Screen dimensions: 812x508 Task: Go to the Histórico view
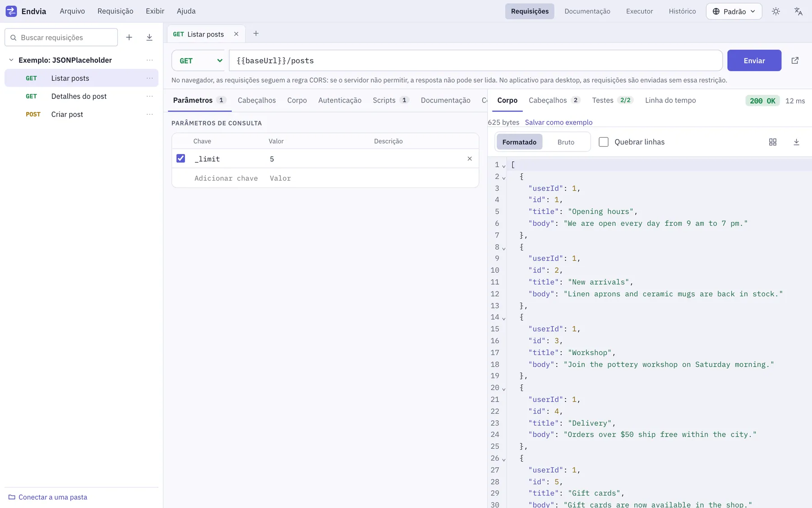point(682,11)
